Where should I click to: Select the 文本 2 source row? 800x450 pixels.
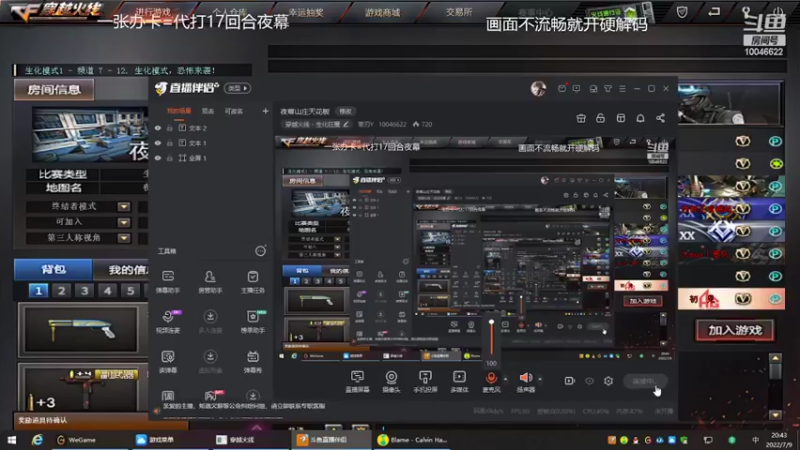pyautogui.click(x=210, y=128)
